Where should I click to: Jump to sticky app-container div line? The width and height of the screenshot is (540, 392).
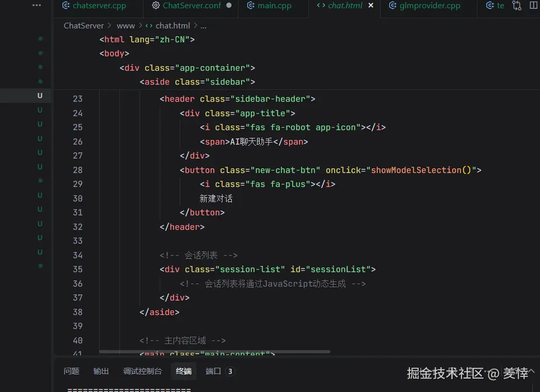(x=187, y=68)
